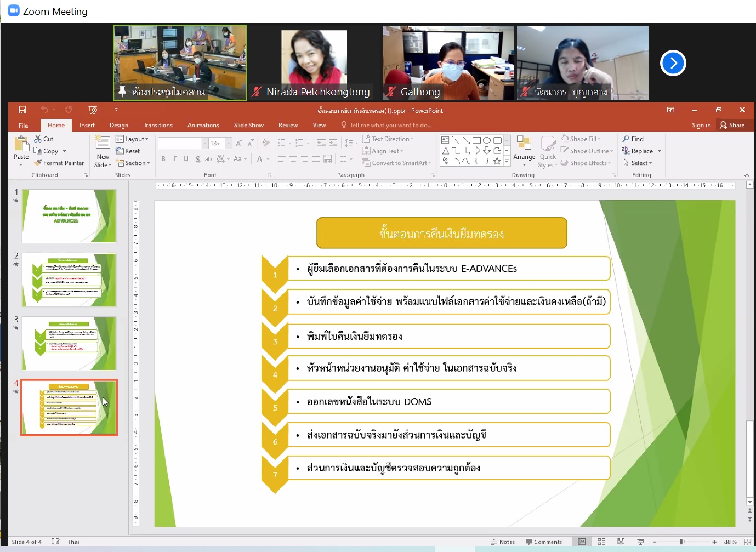Image resolution: width=756 pixels, height=552 pixels.
Task: Open the Shape Fill dropdown
Action: (581, 139)
